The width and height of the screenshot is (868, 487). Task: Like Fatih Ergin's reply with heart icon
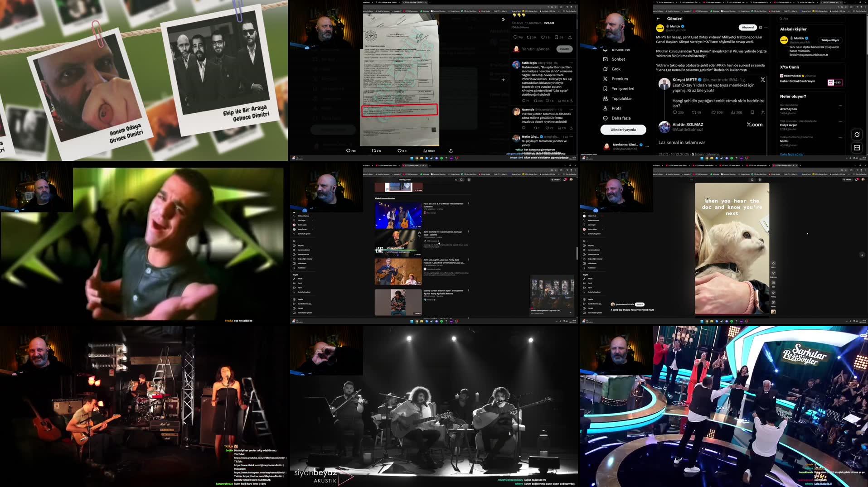point(548,101)
